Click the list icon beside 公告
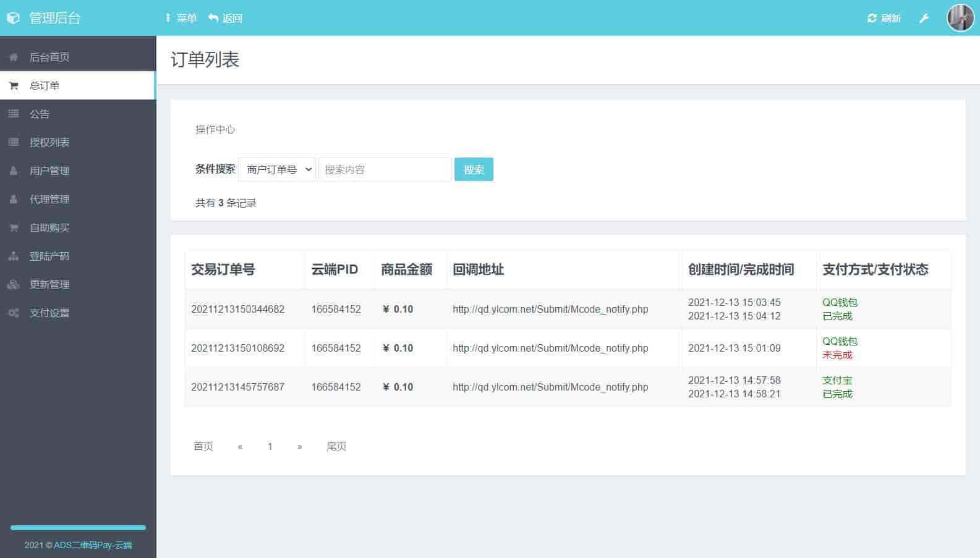The width and height of the screenshot is (980, 558). tap(13, 114)
